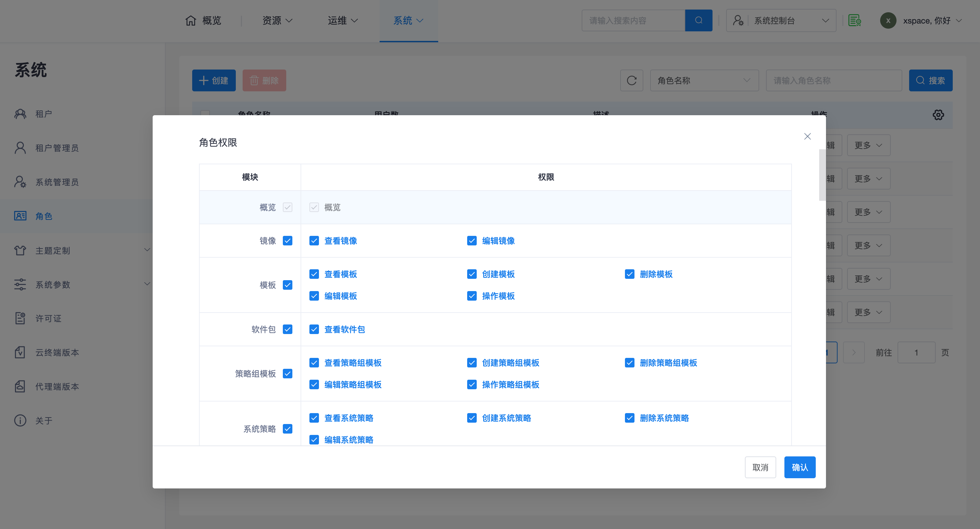Screen dimensions: 980x529
Task: Uncheck 删除系统策略 permission
Action: (x=630, y=418)
